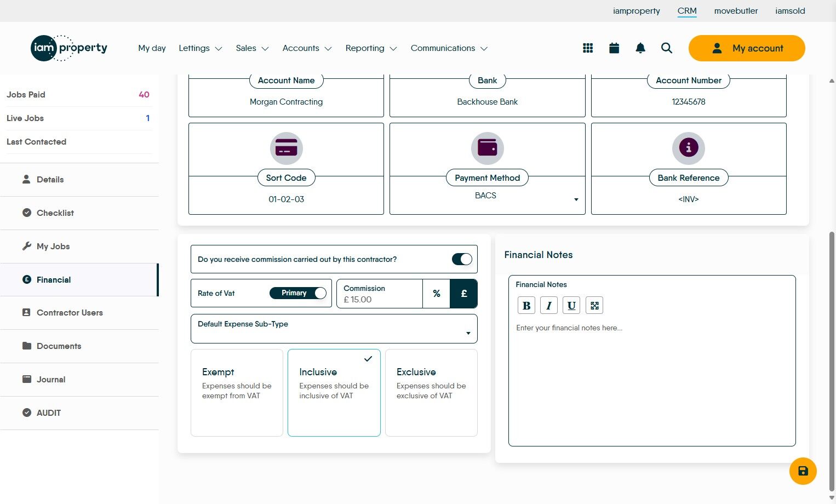
Task: Open the AUDIT sidebar tab
Action: coord(79,413)
